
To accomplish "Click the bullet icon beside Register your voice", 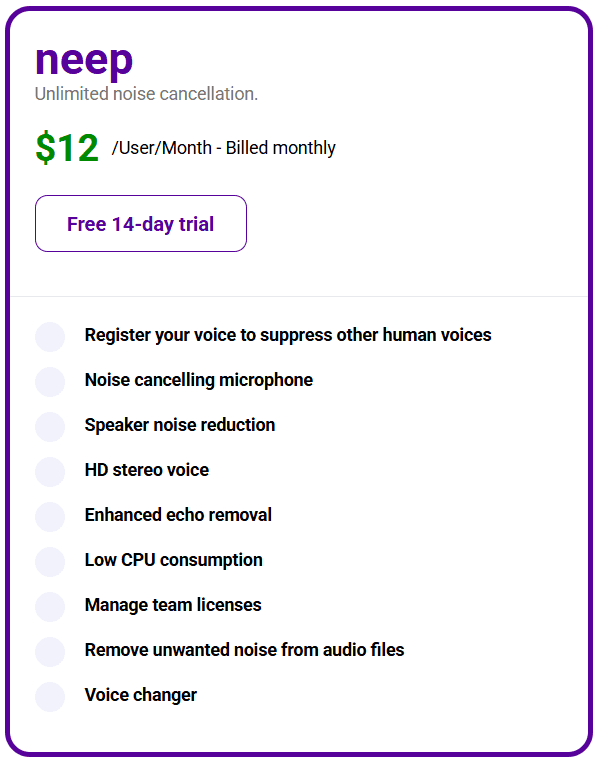I will (x=50, y=336).
